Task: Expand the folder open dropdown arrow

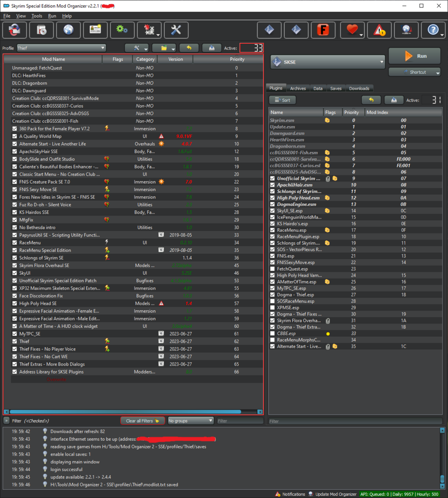Action: click(x=173, y=48)
